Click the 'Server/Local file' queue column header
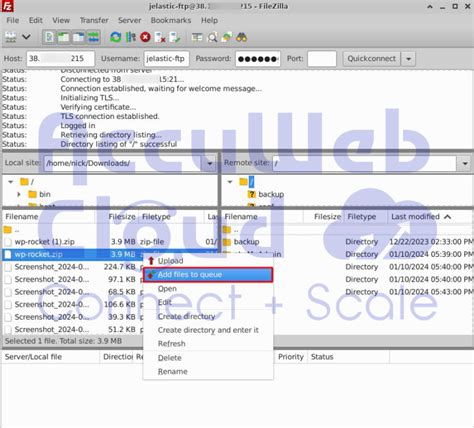The image size is (474, 428). 51,357
